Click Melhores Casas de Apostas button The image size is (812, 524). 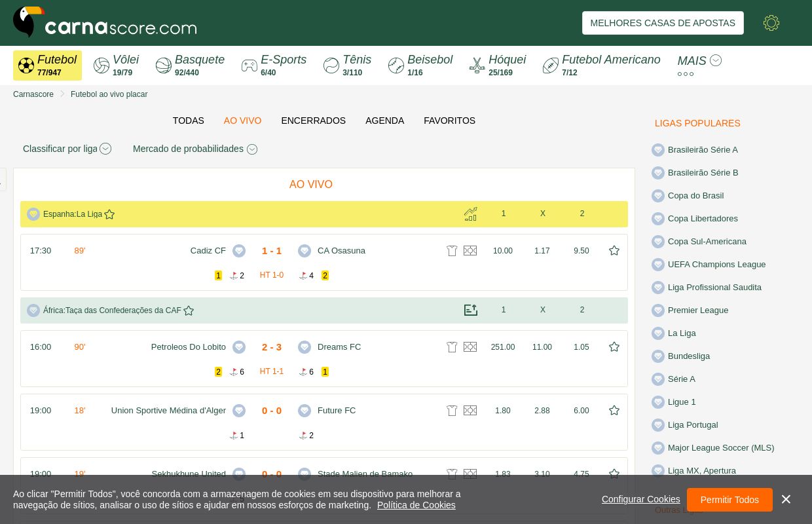(x=663, y=23)
